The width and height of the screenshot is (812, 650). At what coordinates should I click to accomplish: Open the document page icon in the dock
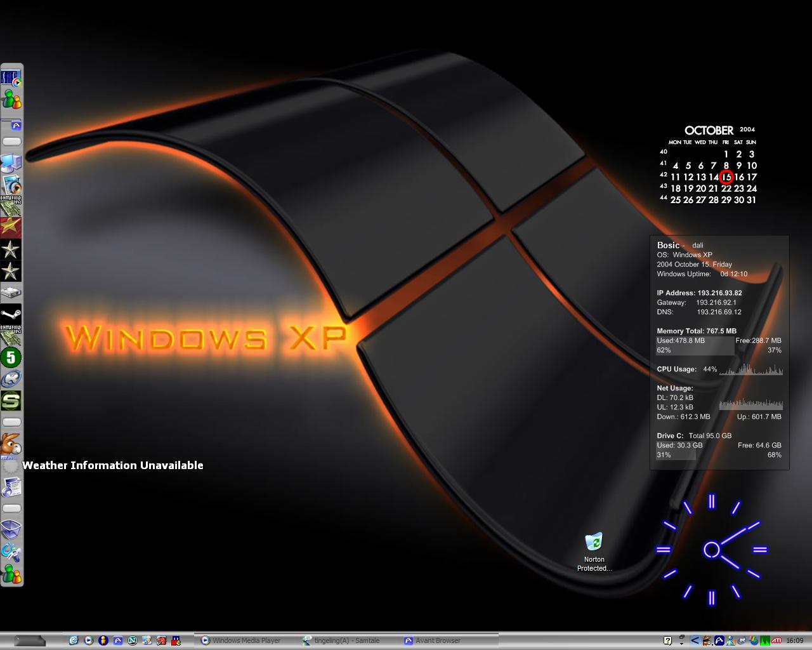click(x=11, y=487)
